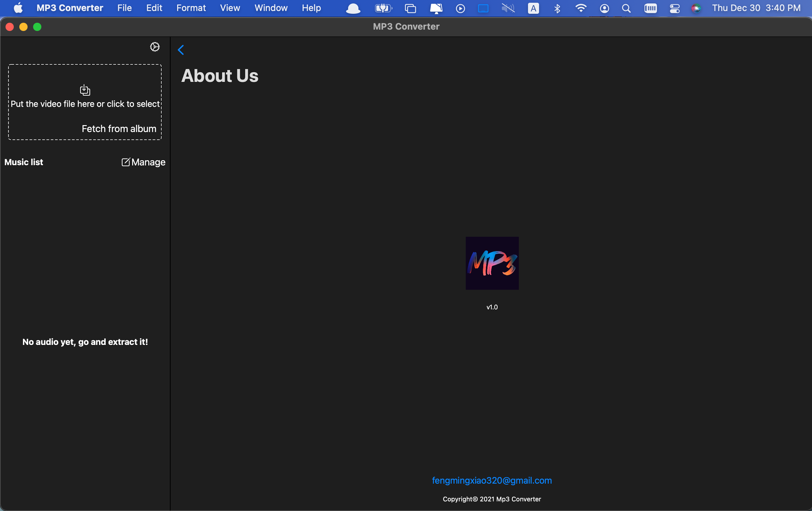Open the Siri menu bar icon
This screenshot has width=812, height=511.
[696, 8]
